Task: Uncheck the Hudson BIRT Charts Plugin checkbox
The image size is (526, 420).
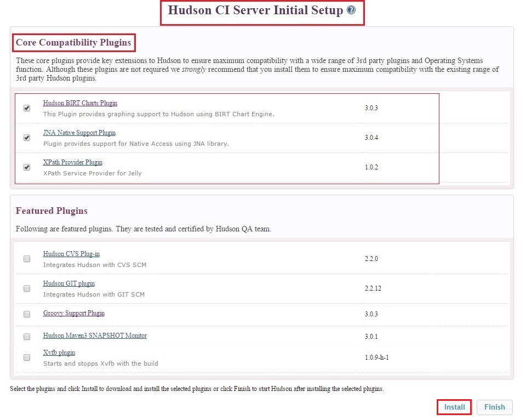Action: coord(27,108)
